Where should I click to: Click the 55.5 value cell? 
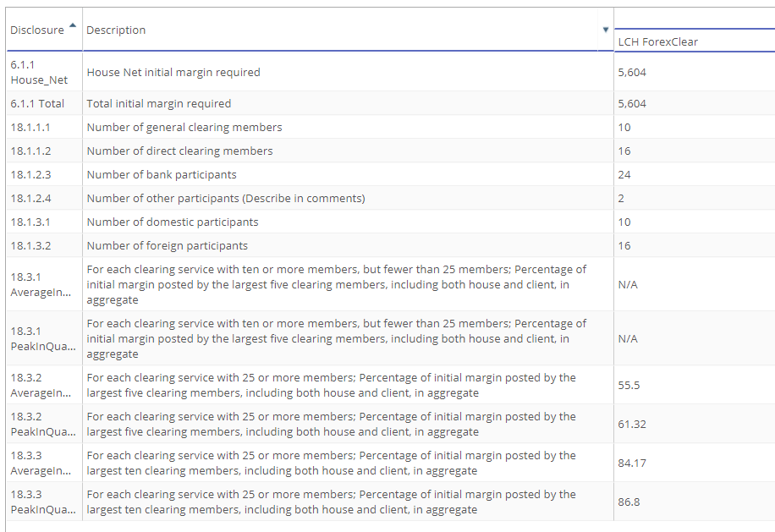[x=695, y=386]
